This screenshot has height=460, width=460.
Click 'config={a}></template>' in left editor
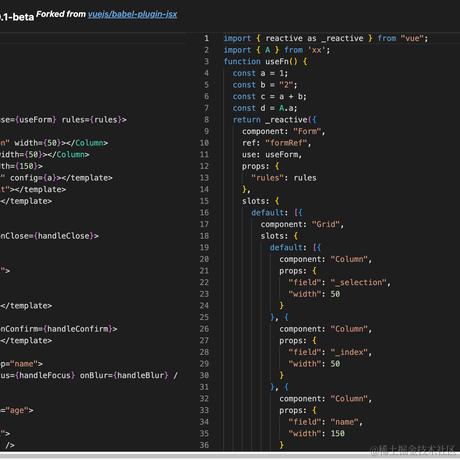(x=61, y=178)
